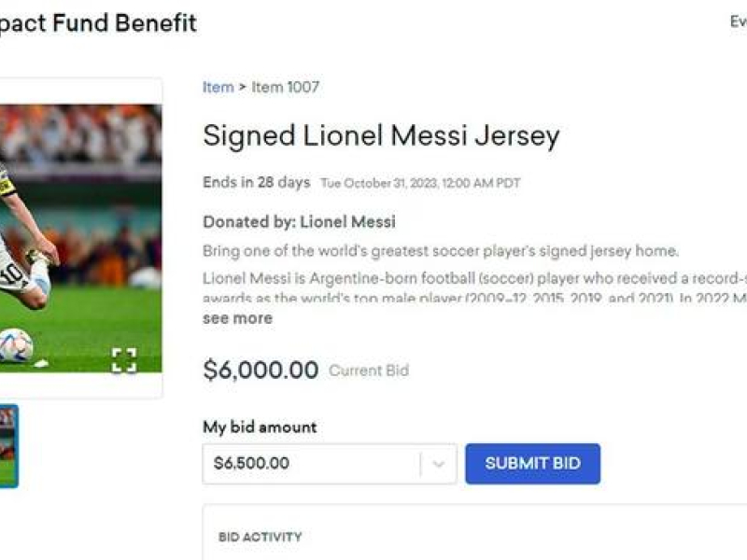Image resolution: width=747 pixels, height=560 pixels.
Task: Click the 'Current Bid' label
Action: coord(369,371)
